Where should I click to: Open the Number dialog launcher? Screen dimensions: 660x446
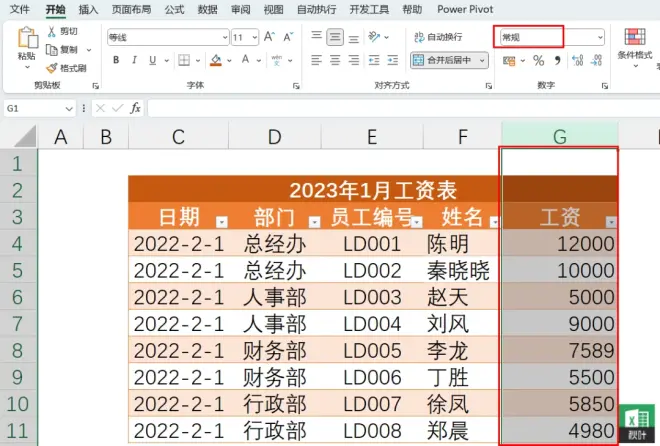(605, 86)
